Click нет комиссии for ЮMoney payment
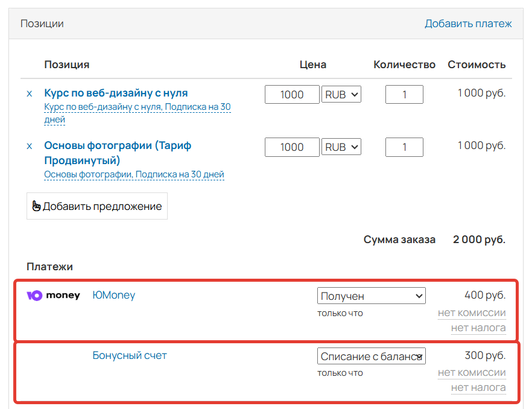532x409 pixels. coord(472,312)
